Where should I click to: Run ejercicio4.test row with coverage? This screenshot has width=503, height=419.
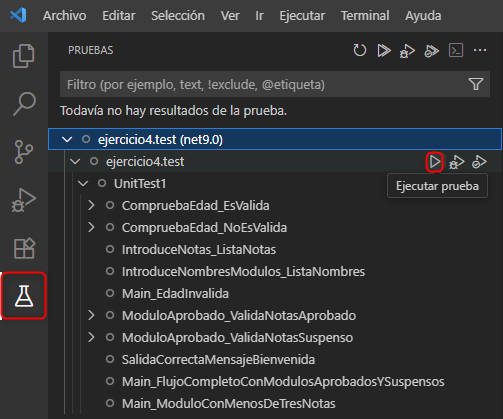(479, 162)
